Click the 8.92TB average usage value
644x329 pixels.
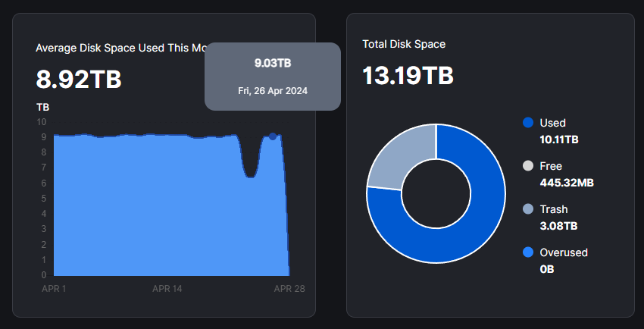coord(79,80)
